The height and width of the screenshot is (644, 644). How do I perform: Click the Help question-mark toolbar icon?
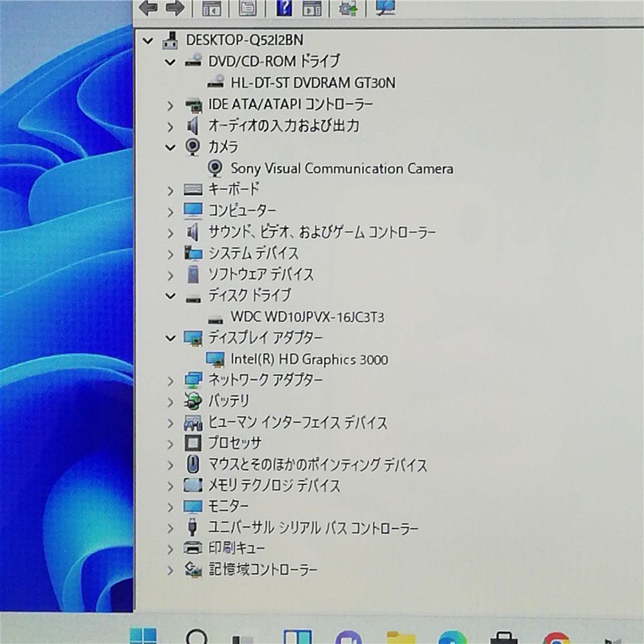click(284, 8)
